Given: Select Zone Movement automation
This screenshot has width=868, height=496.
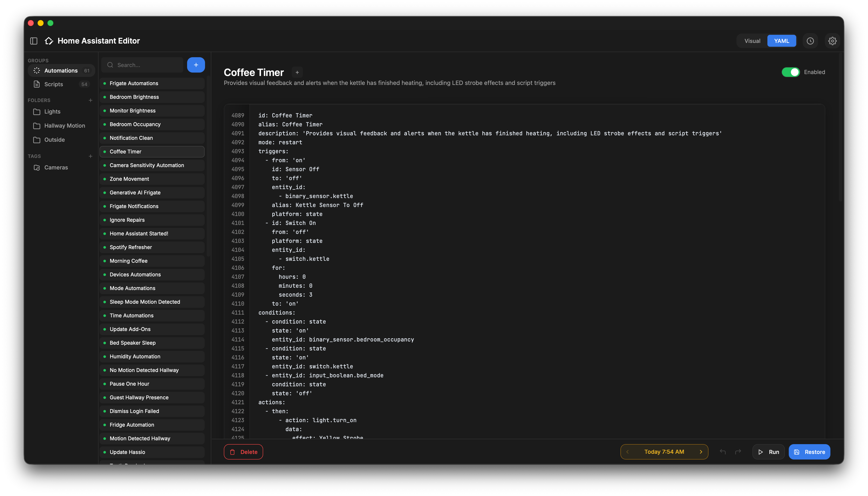Looking at the screenshot, I should pos(152,179).
